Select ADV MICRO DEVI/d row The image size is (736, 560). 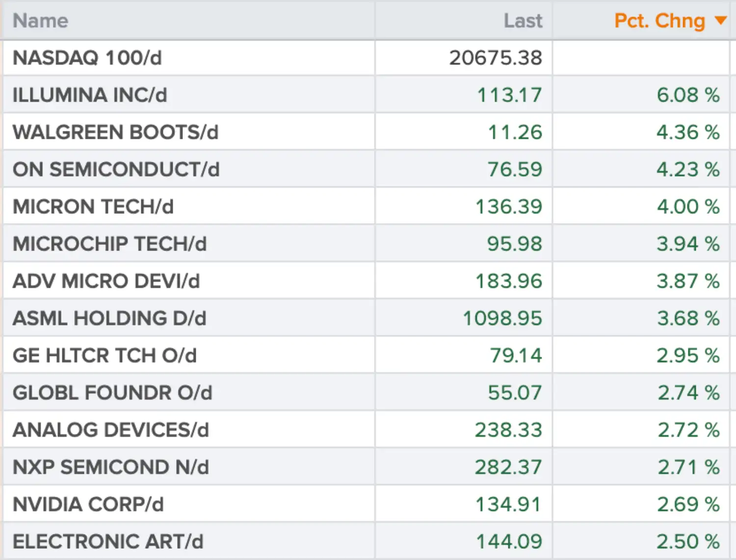pyautogui.click(x=367, y=281)
